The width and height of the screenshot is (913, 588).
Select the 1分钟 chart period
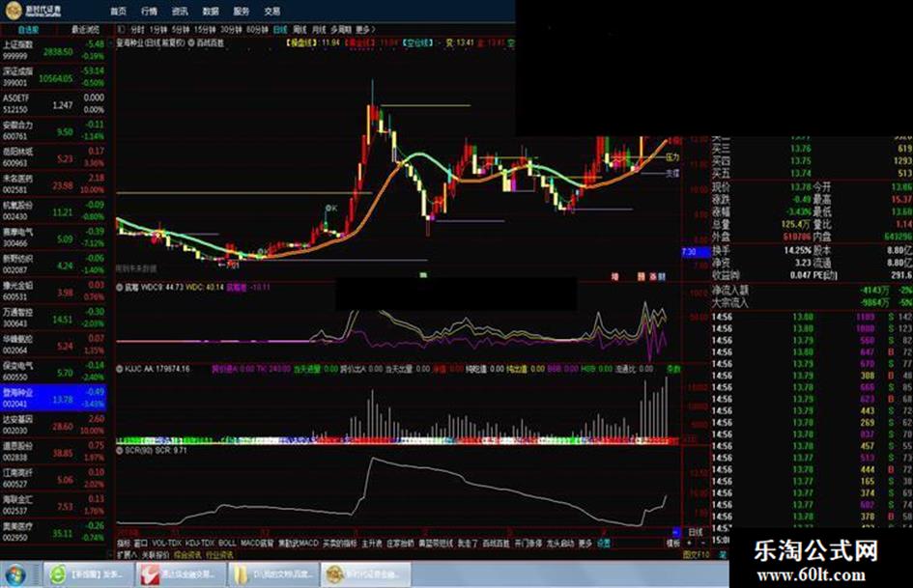click(158, 30)
